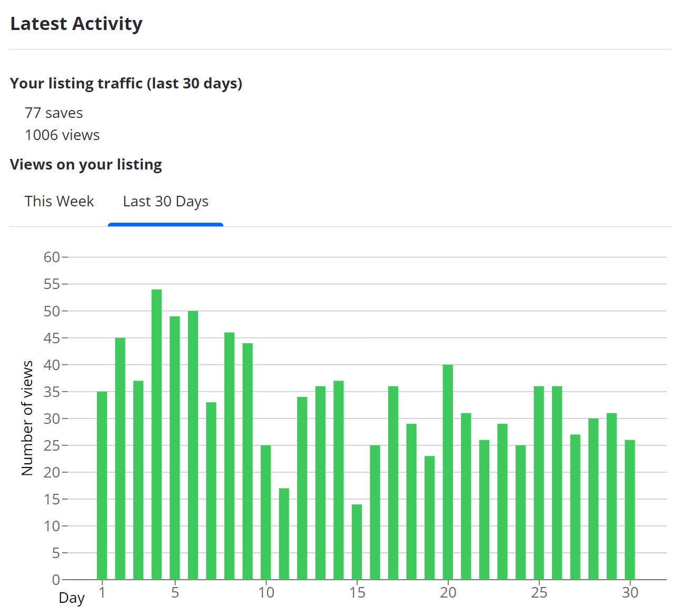Click the Number of views axis label
Screen dimensions: 680x616
[27, 418]
